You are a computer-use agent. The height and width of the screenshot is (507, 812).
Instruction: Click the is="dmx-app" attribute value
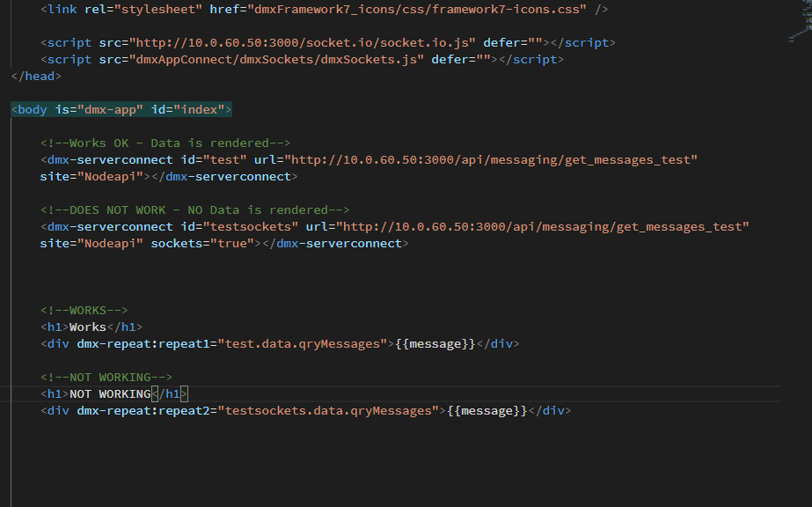point(110,109)
